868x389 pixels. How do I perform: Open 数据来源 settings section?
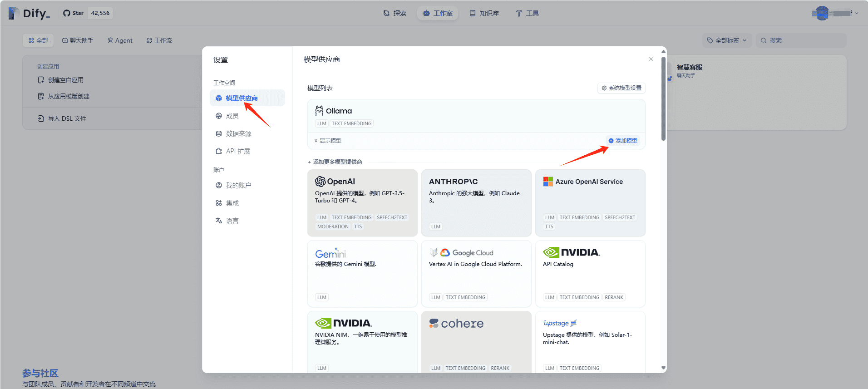tap(247, 133)
